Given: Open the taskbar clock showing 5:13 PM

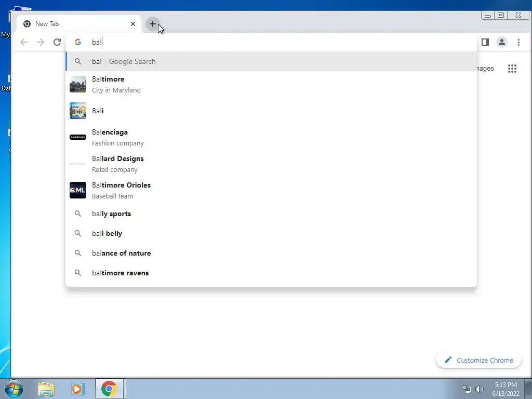Looking at the screenshot, I should tap(506, 389).
